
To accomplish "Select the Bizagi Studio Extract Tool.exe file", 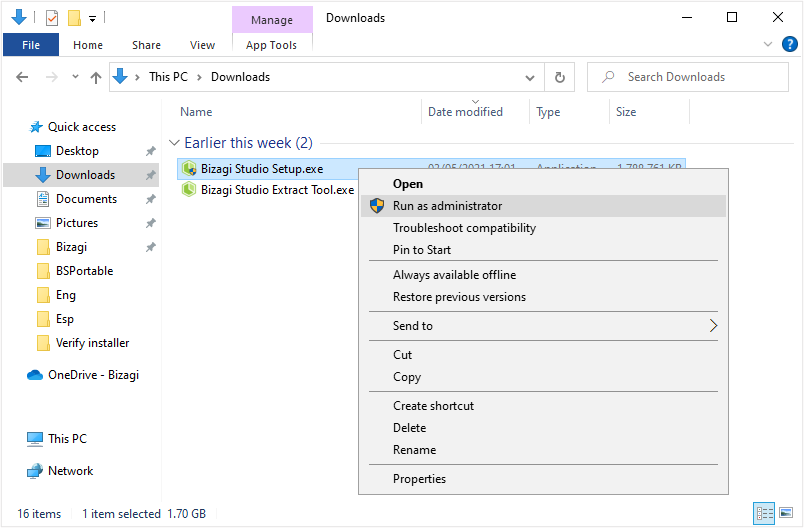I will [x=277, y=190].
